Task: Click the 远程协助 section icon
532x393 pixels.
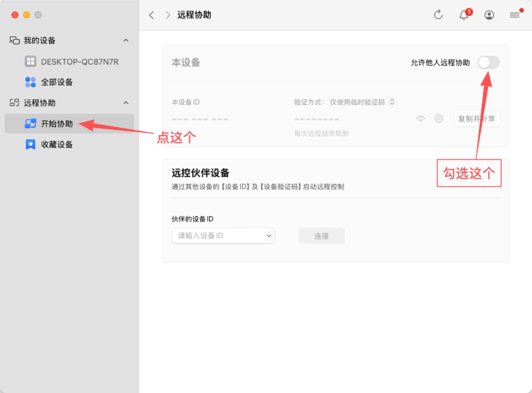Action: [x=14, y=103]
